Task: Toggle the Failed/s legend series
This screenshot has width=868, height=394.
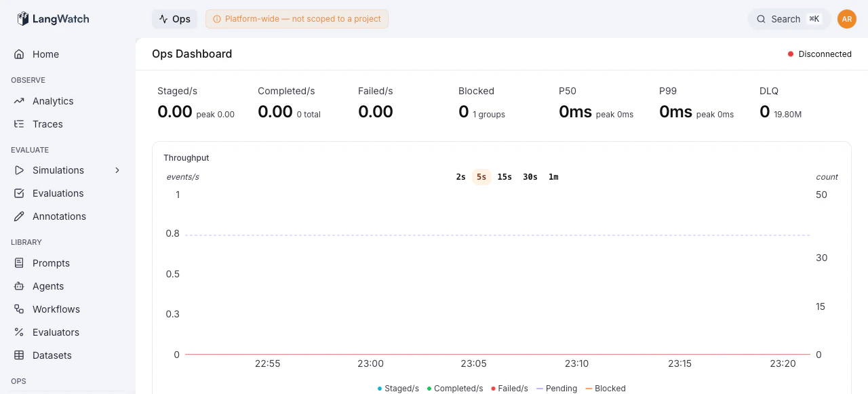Action: 509,389
